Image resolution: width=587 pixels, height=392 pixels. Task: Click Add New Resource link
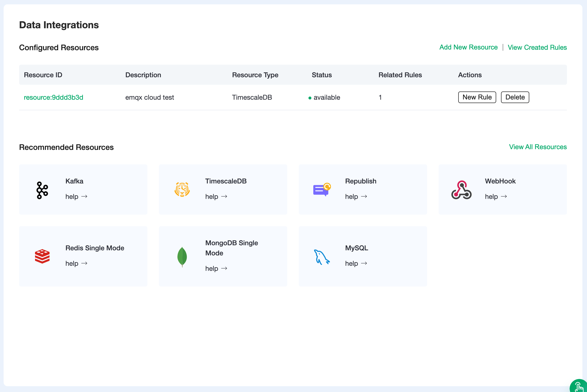468,47
